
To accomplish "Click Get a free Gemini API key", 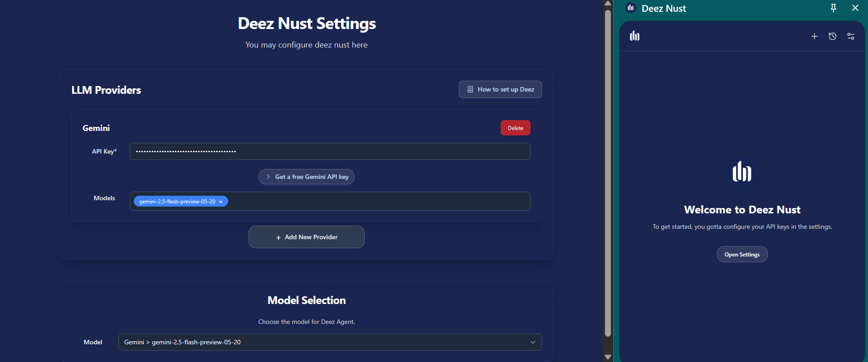I will pos(307,177).
